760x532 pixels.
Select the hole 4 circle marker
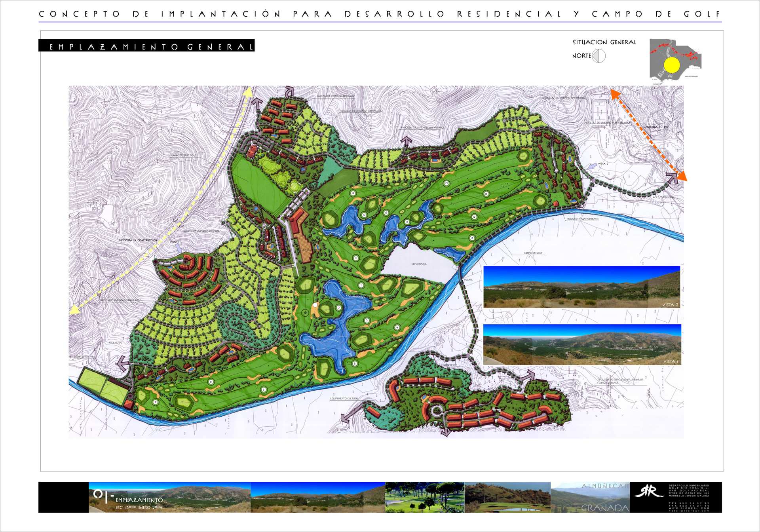click(397, 327)
